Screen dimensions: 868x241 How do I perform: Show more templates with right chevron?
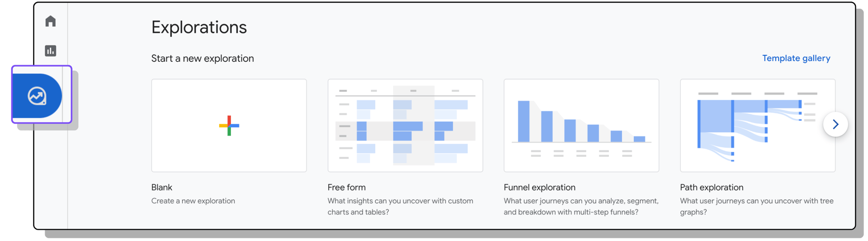point(835,124)
